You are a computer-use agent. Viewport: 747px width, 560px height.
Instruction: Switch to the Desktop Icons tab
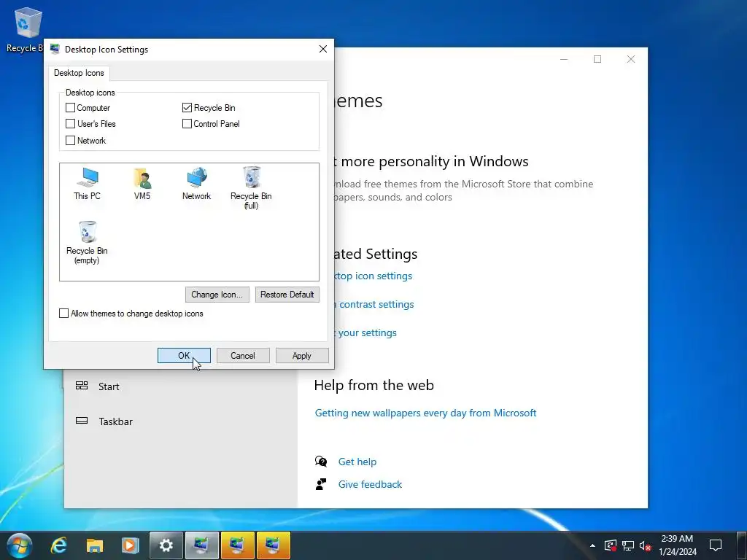[x=79, y=73]
